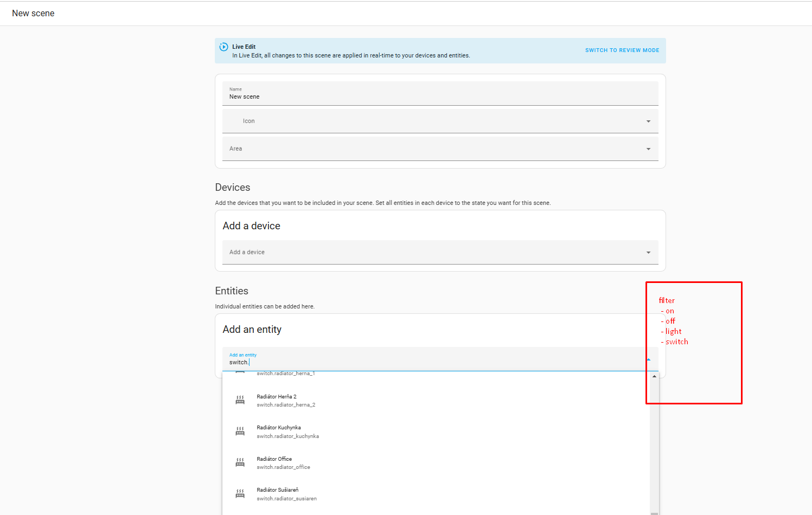Click the entity list scrollbar track

click(x=654, y=445)
